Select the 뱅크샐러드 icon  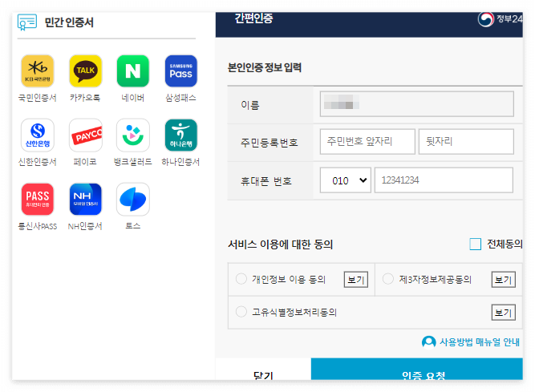(x=133, y=135)
